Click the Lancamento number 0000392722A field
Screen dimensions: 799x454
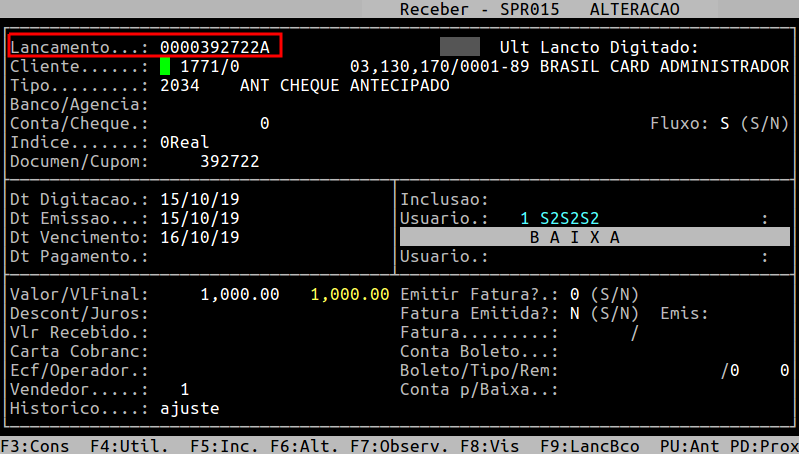click(x=215, y=47)
